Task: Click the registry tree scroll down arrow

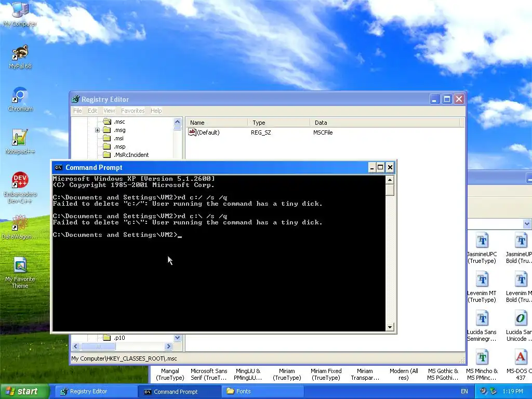Action: [x=178, y=338]
